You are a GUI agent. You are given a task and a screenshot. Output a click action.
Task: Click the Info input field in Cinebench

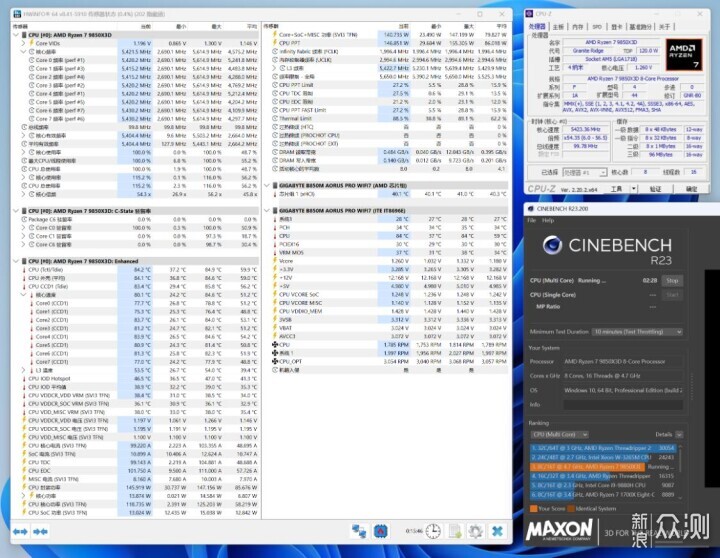623,405
